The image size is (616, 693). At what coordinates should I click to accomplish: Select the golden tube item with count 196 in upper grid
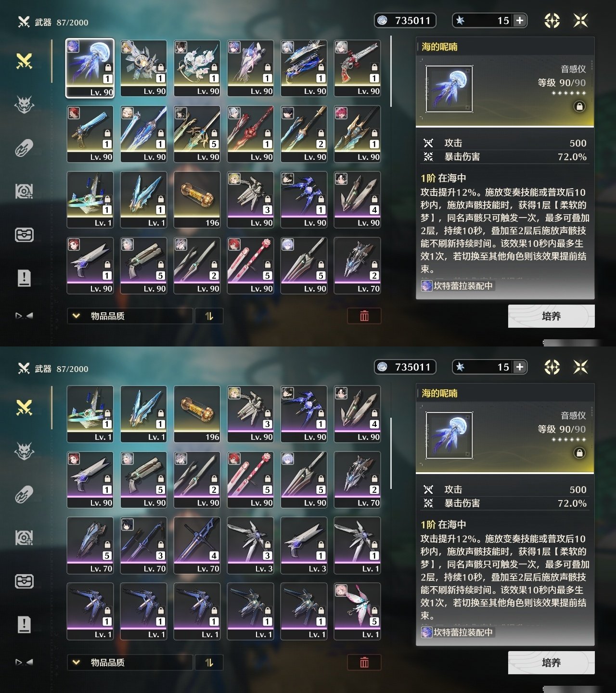[x=197, y=200]
